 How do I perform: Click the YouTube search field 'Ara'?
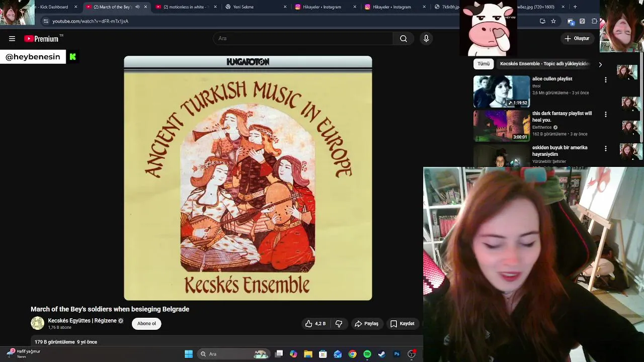303,39
